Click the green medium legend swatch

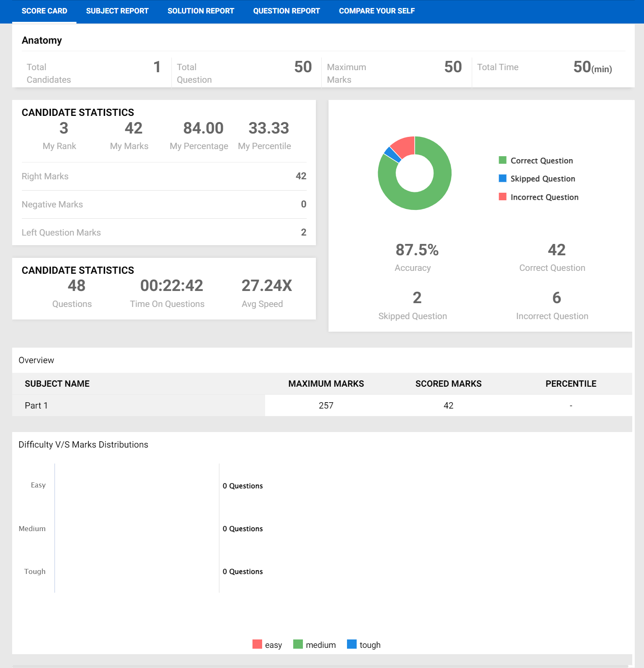[298, 644]
